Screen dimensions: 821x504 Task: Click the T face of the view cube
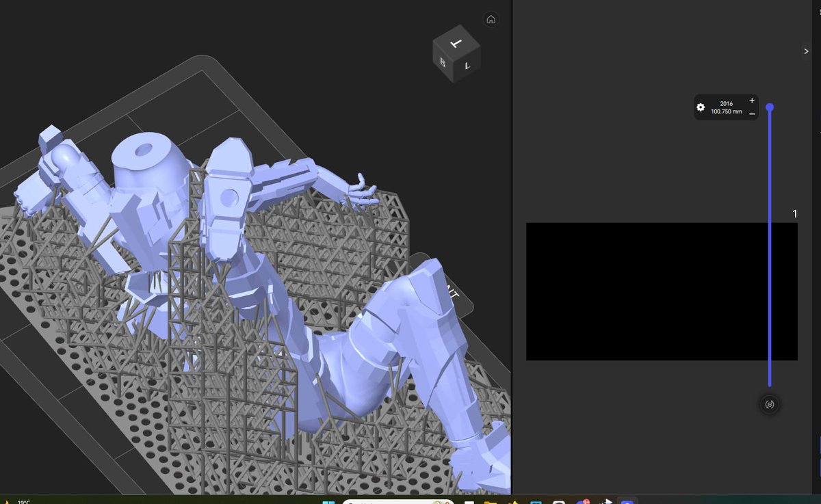tap(456, 42)
